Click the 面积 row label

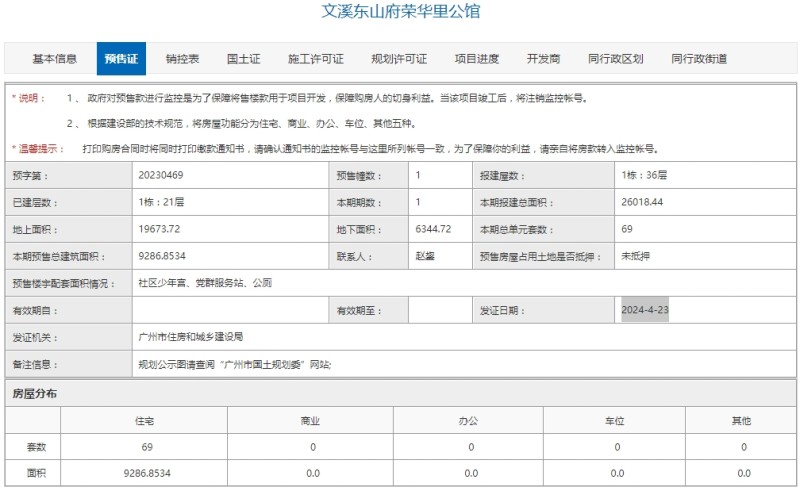point(36,473)
